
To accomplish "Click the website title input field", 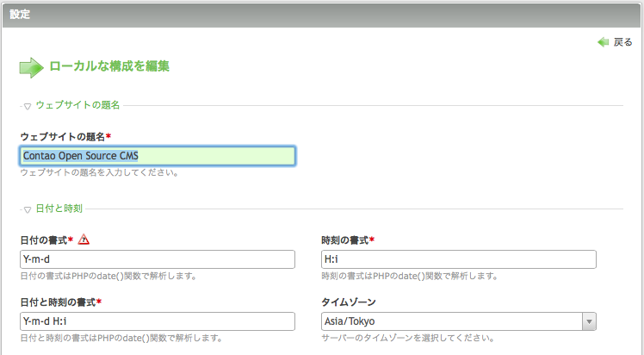I will tap(158, 156).
